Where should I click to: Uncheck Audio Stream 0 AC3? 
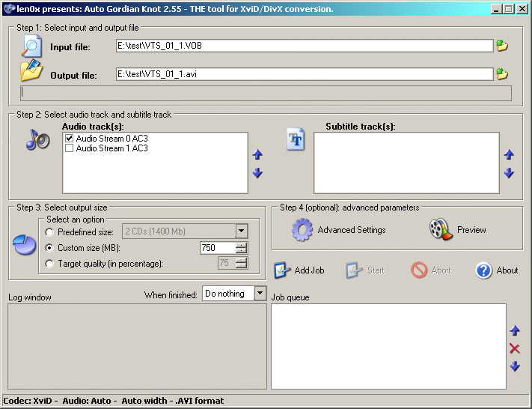click(70, 139)
